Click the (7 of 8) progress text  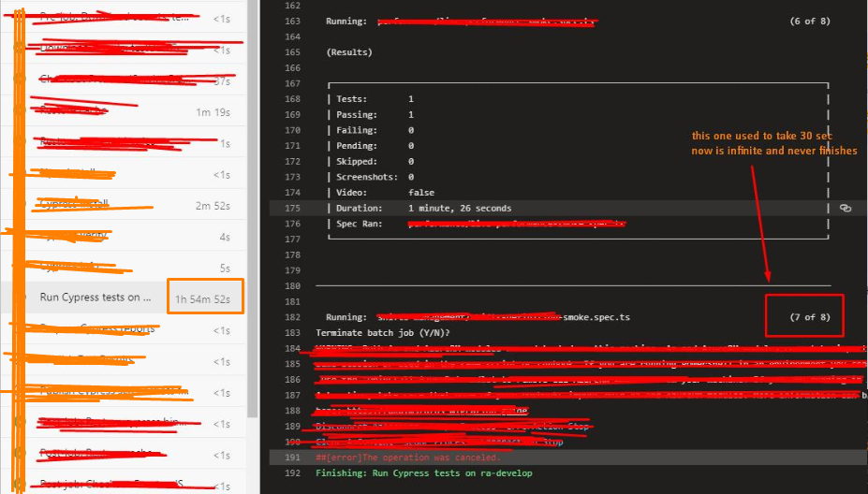(x=810, y=317)
